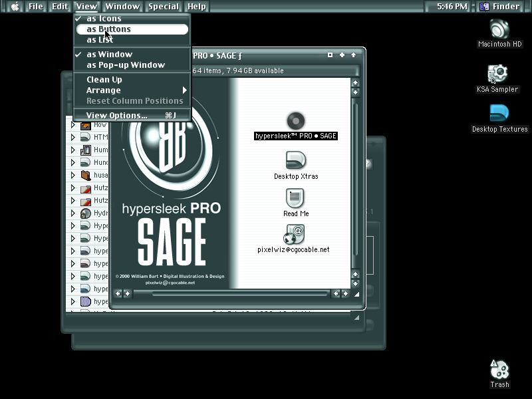Click the horizontal scrollbar thumb in SAGE window

240,294
